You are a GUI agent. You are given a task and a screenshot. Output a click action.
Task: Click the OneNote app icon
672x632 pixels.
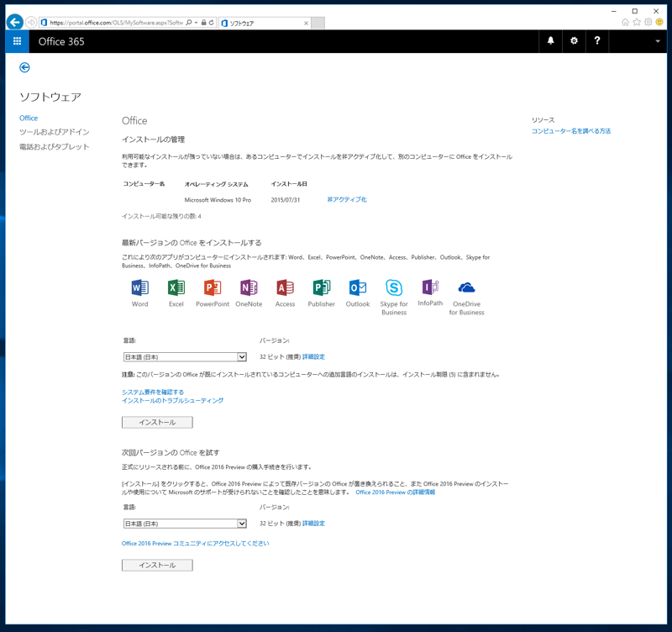[x=249, y=287]
